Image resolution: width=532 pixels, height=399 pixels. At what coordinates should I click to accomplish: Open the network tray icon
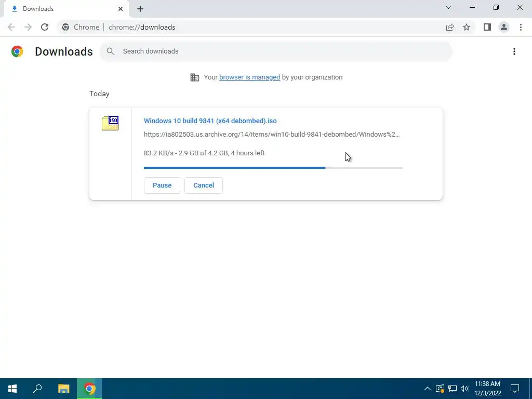(453, 389)
